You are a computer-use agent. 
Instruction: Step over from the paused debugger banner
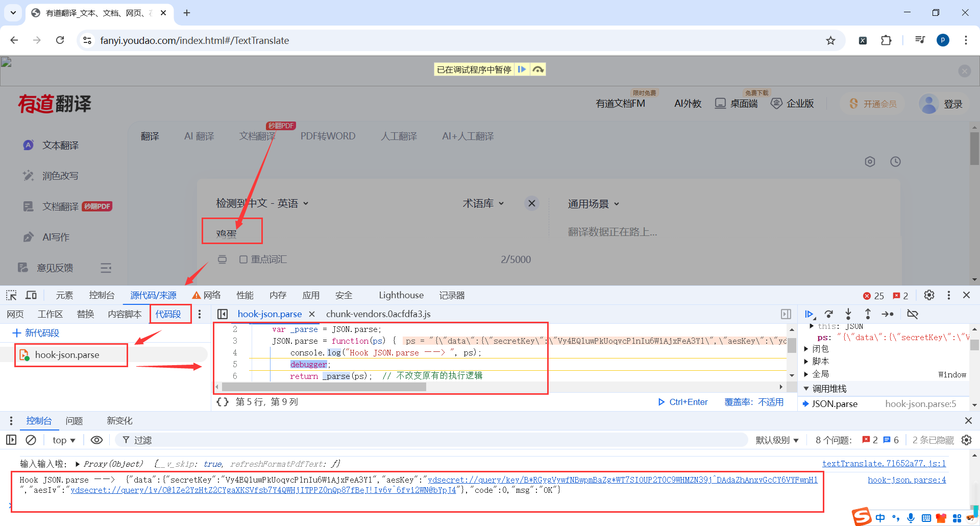pyautogui.click(x=538, y=69)
